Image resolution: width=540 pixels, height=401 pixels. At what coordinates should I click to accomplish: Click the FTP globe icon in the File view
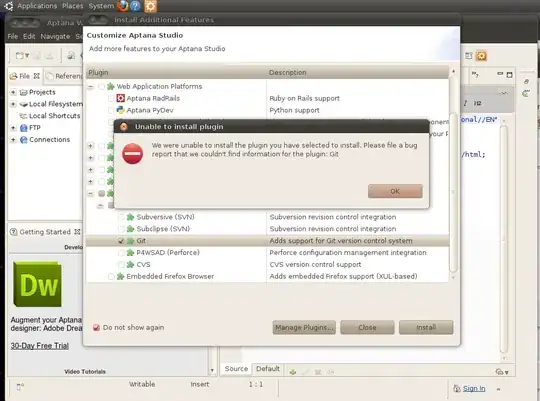click(x=23, y=128)
